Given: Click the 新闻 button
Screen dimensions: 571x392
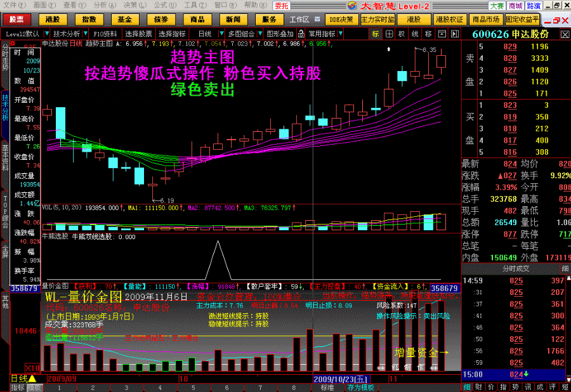Looking at the screenshot, I should coord(233,19).
